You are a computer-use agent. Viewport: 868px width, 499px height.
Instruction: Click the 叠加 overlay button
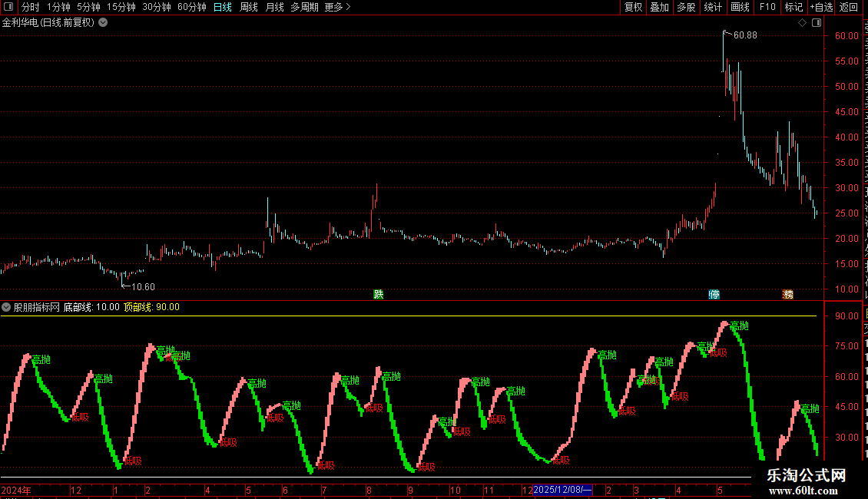point(660,7)
